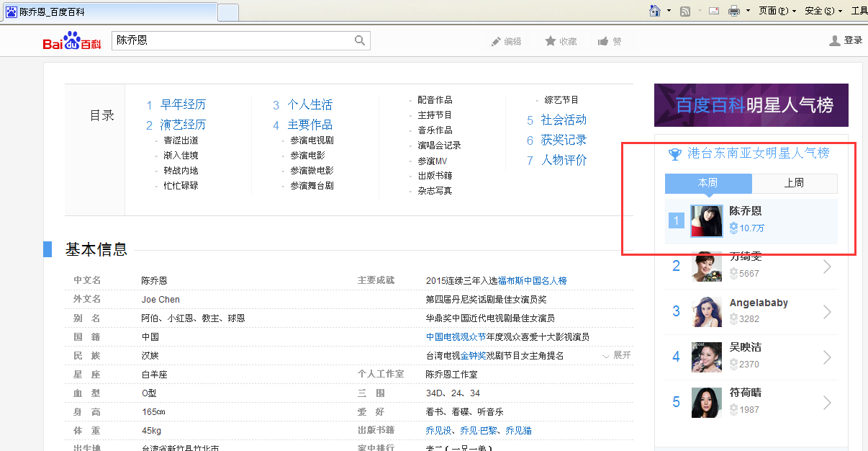This screenshot has height=451, width=868.
Task: Open 青涩出道 subsection link
Action: click(181, 140)
